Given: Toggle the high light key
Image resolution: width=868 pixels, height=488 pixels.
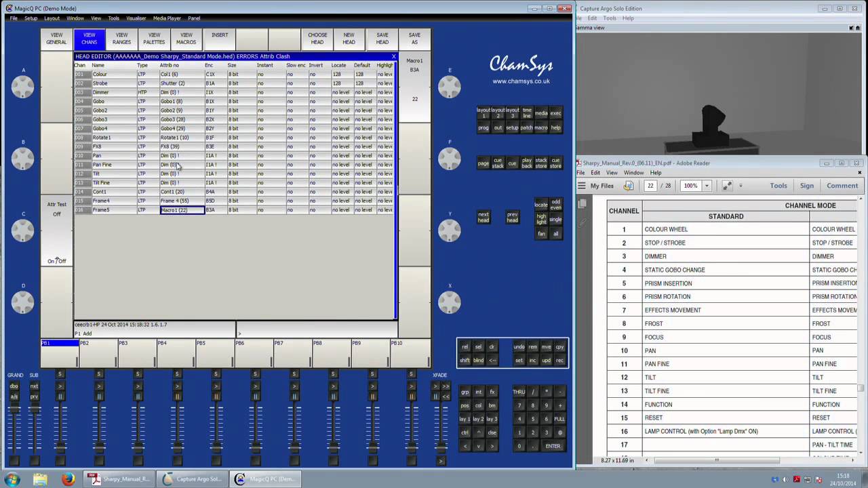Looking at the screenshot, I should tap(540, 219).
